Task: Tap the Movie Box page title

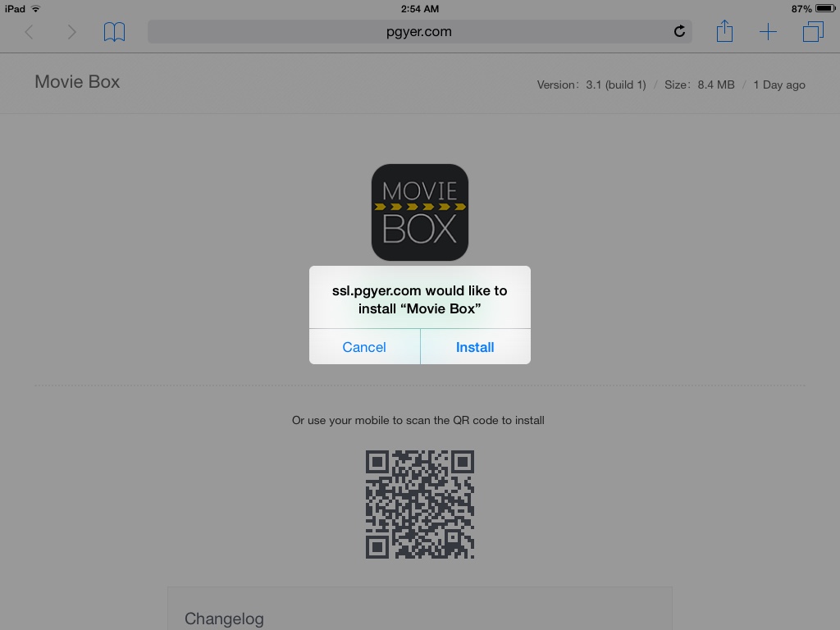Action: click(x=77, y=82)
